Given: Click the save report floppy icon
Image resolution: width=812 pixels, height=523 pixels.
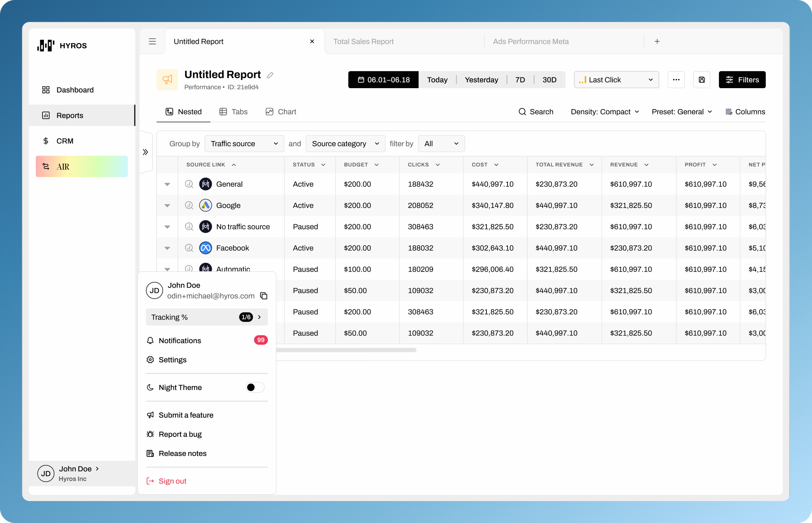Looking at the screenshot, I should [x=701, y=80].
